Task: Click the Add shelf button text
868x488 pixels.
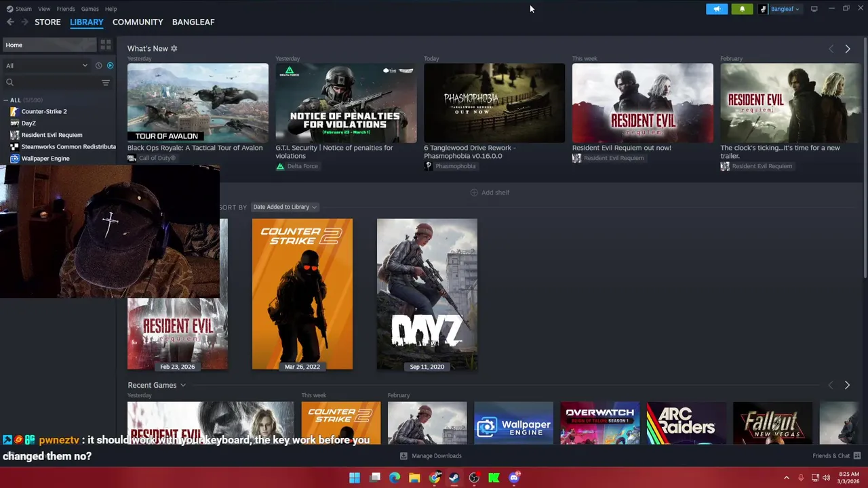Action: click(x=495, y=192)
